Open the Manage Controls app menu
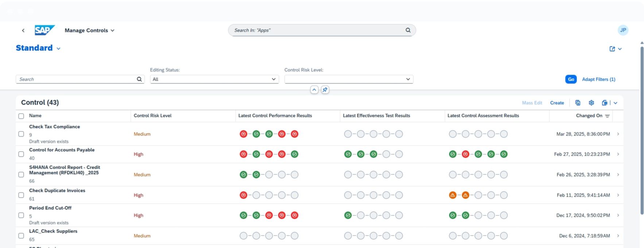644x248 pixels. click(89, 30)
